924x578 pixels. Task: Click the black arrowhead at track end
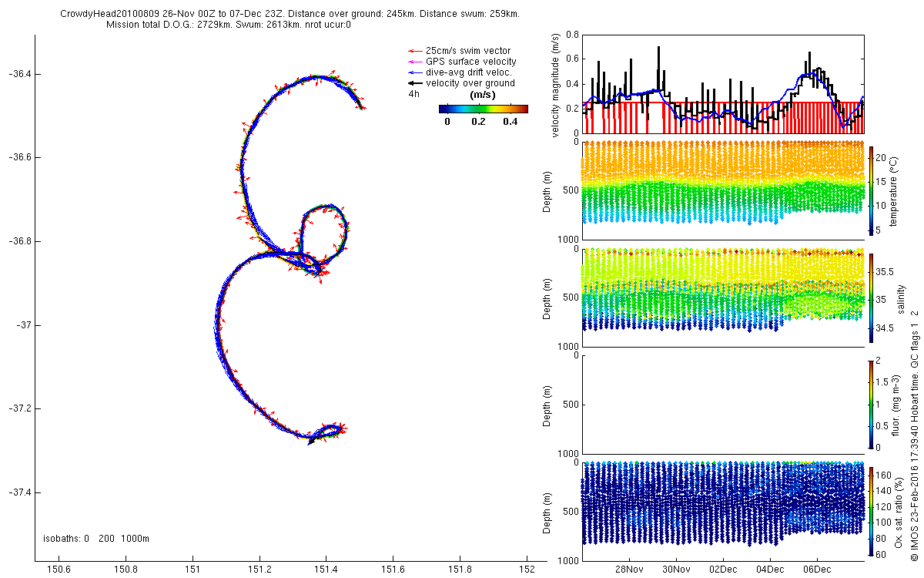[x=311, y=442]
